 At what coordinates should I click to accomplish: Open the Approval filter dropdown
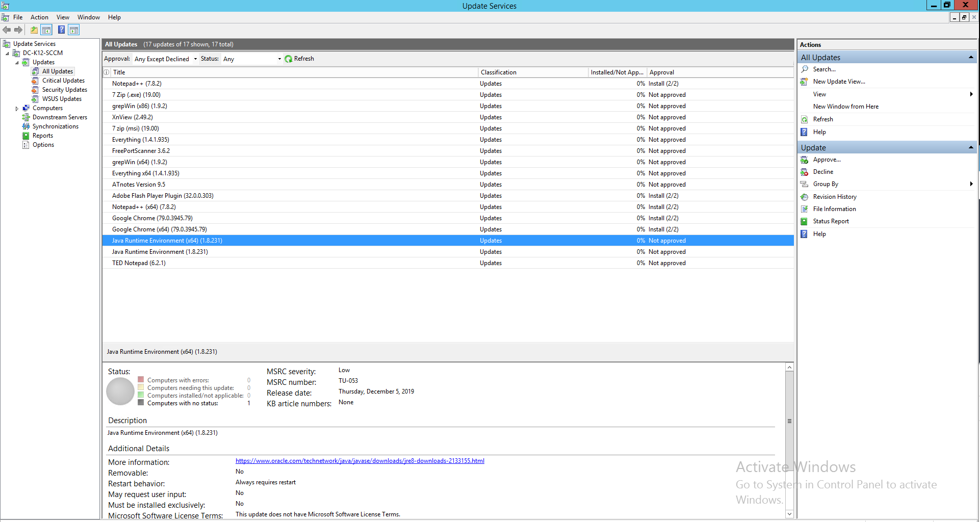[x=196, y=58]
